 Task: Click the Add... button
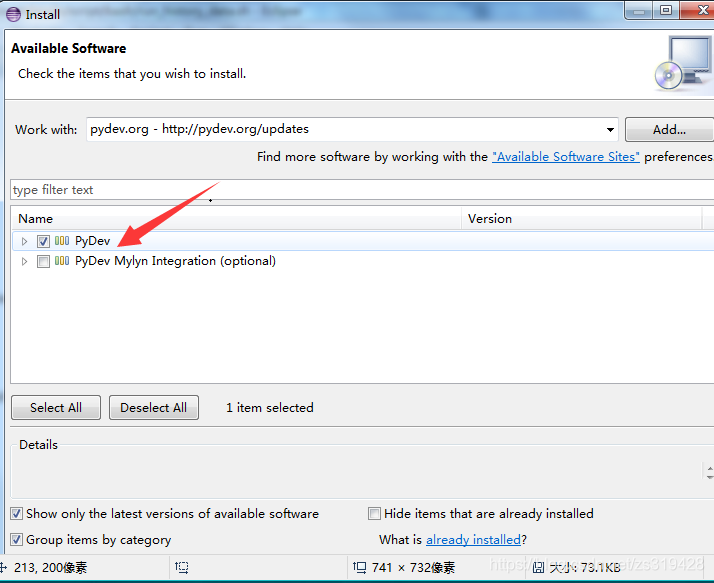pyautogui.click(x=669, y=130)
